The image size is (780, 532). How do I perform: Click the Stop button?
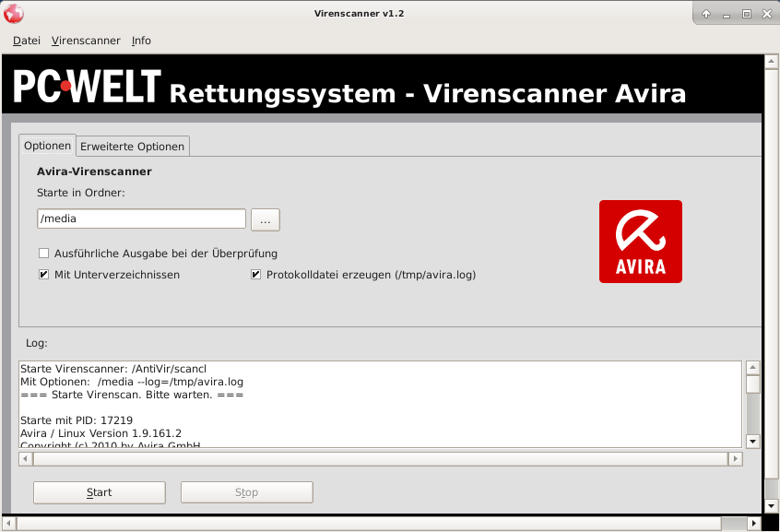point(247,492)
